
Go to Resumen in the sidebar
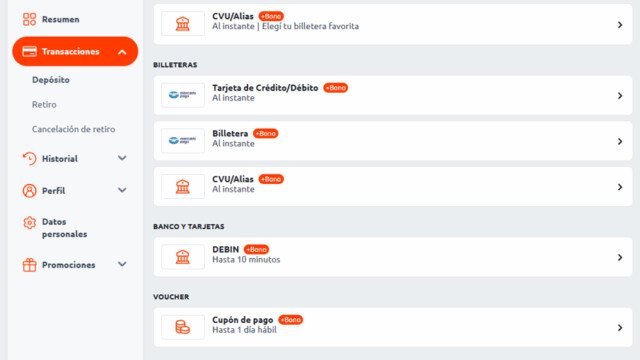(x=61, y=19)
